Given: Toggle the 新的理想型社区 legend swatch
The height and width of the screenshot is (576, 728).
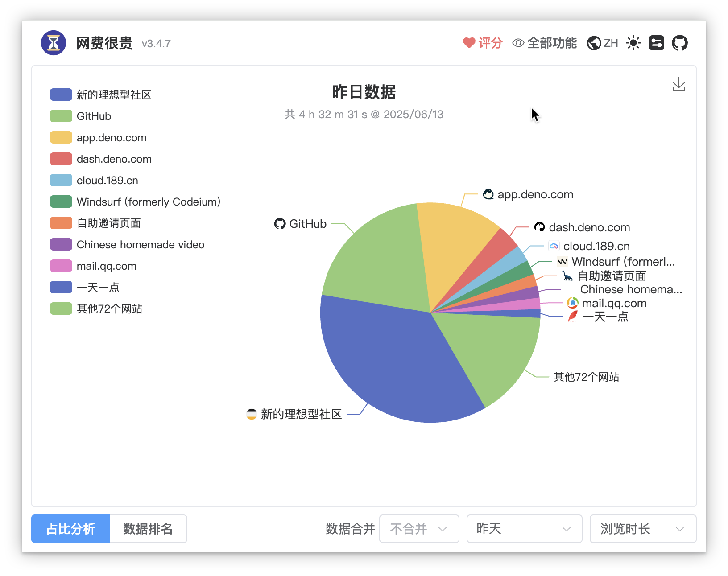Looking at the screenshot, I should click(61, 95).
